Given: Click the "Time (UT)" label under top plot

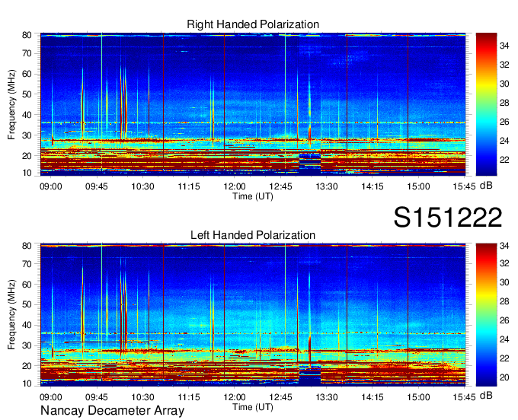Looking at the screenshot, I should tap(253, 196).
